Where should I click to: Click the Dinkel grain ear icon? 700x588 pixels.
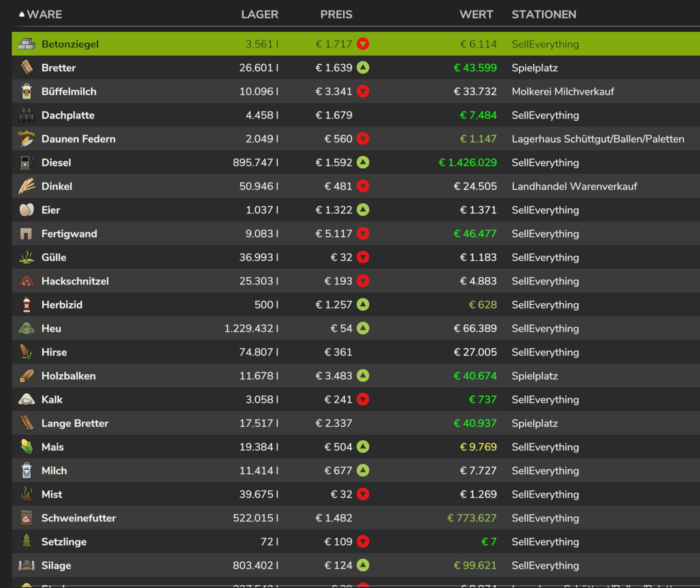pos(27,186)
